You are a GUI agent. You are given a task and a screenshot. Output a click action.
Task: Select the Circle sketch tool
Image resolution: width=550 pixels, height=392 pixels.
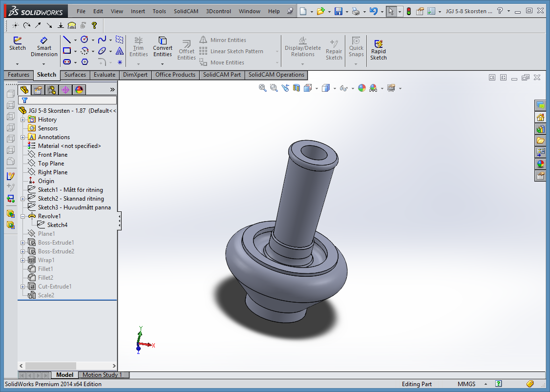[84, 40]
